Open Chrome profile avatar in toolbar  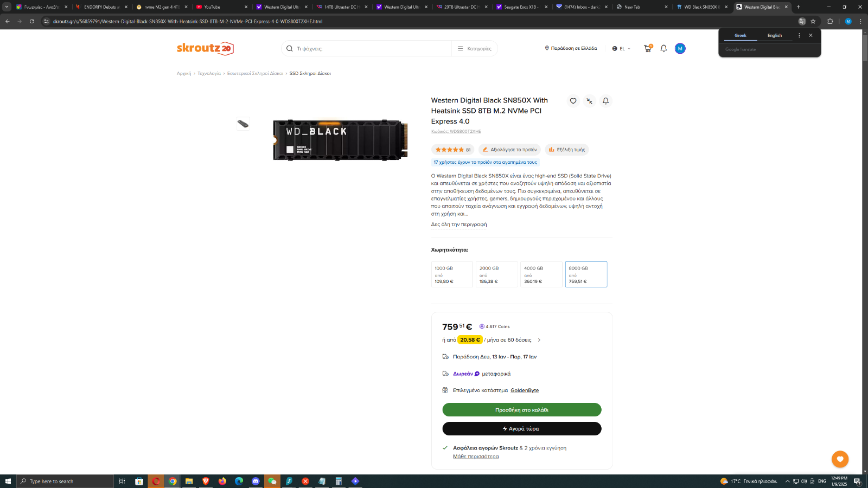(848, 21)
